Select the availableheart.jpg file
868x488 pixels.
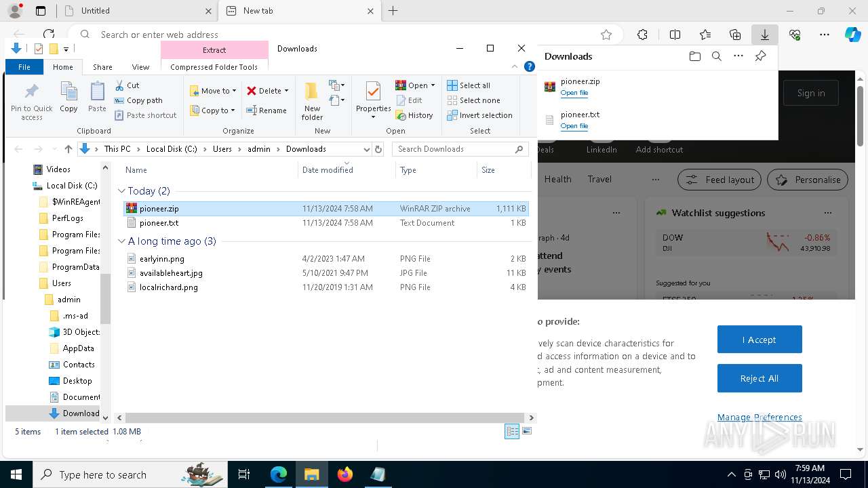pyautogui.click(x=325, y=273)
